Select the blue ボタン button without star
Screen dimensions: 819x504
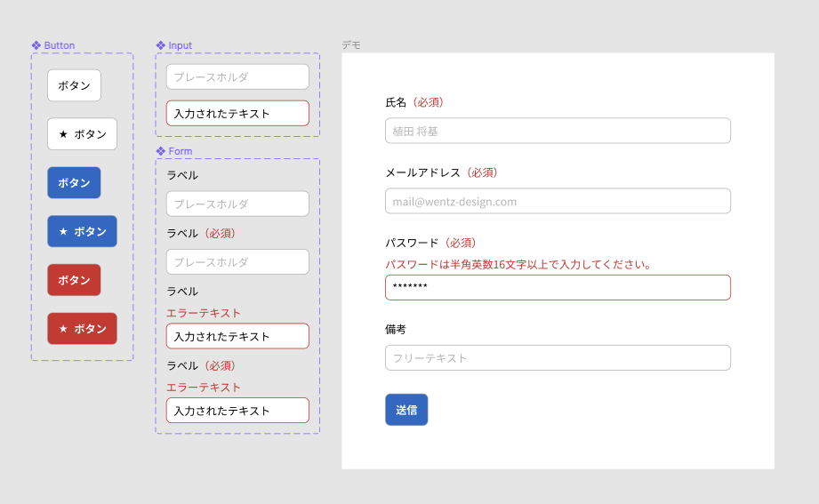pos(74,182)
